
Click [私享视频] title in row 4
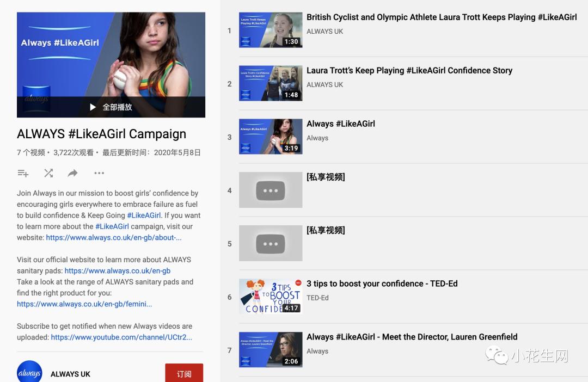pos(326,177)
